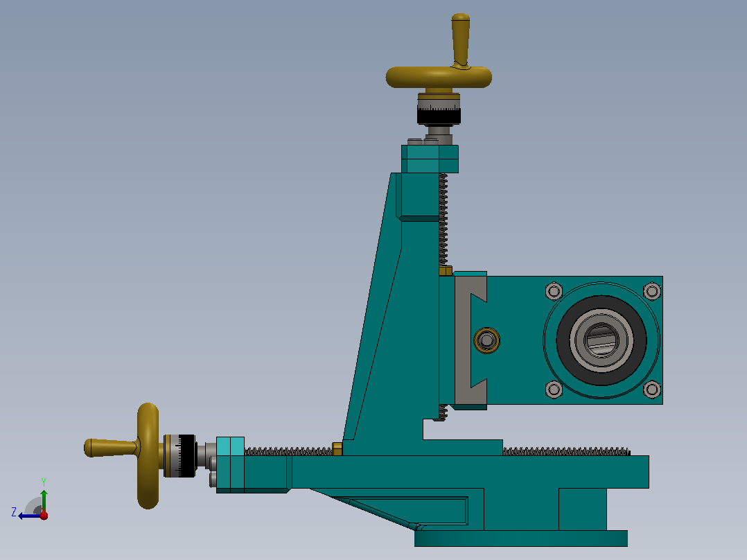Click the blue Z axis of orientation triad
Image resolution: width=747 pixels, height=560 pixels.
pos(28,516)
